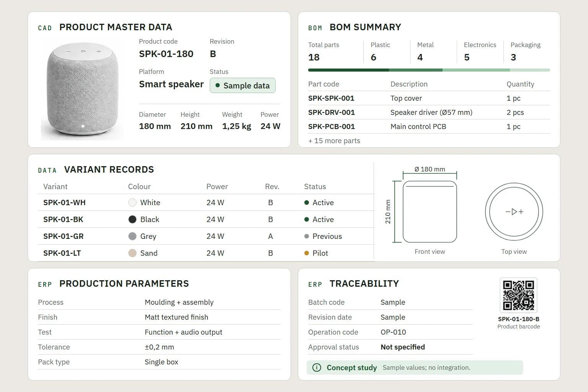Select the operation code OP-010

click(393, 332)
